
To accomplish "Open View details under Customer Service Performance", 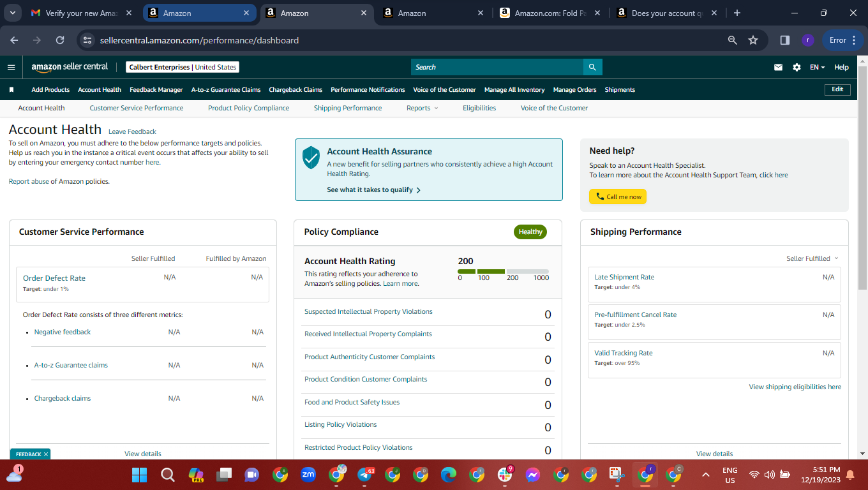I will (143, 454).
